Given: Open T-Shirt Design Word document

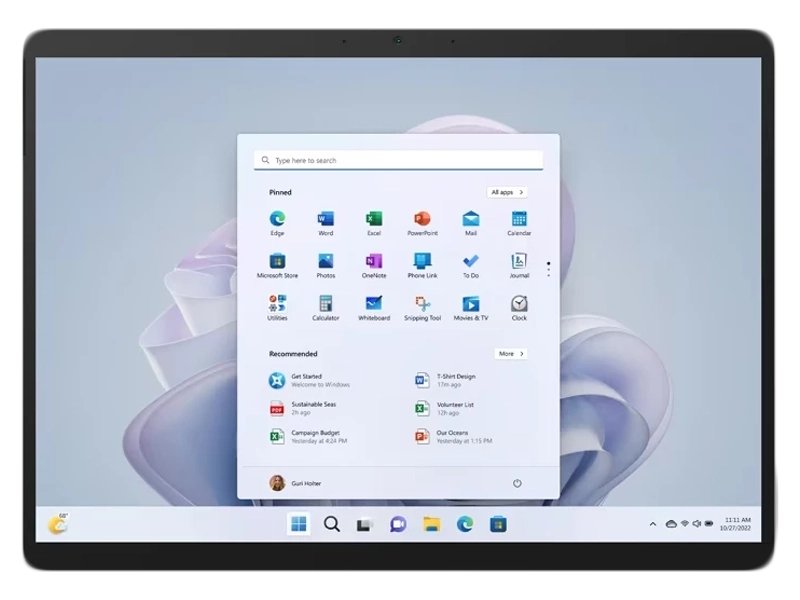Looking at the screenshot, I should coord(445,380).
